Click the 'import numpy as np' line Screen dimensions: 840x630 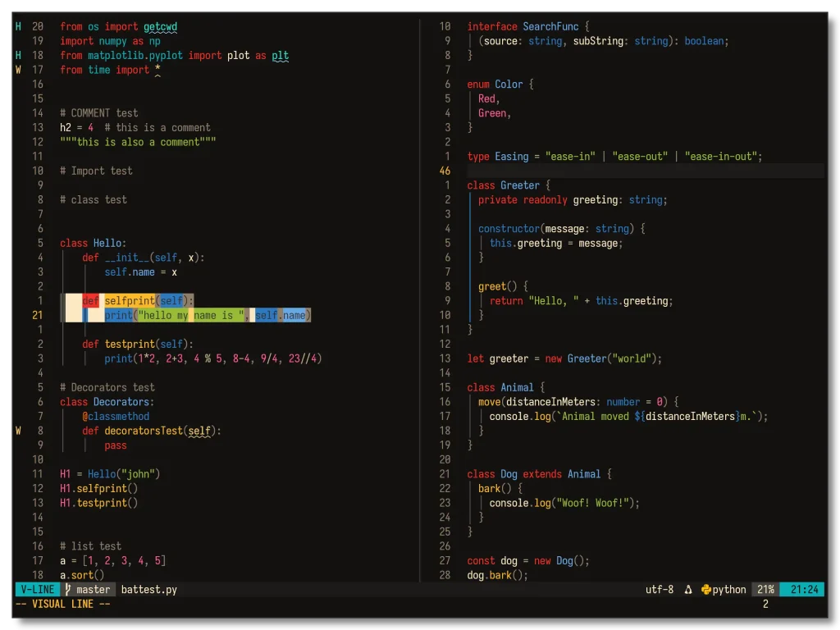coord(110,41)
